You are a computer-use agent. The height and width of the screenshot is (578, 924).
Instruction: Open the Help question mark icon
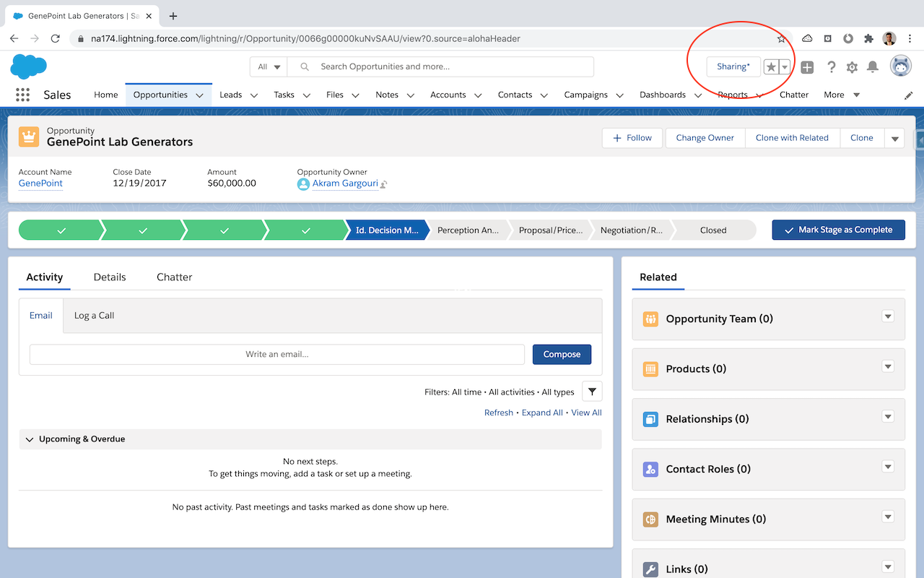832,67
